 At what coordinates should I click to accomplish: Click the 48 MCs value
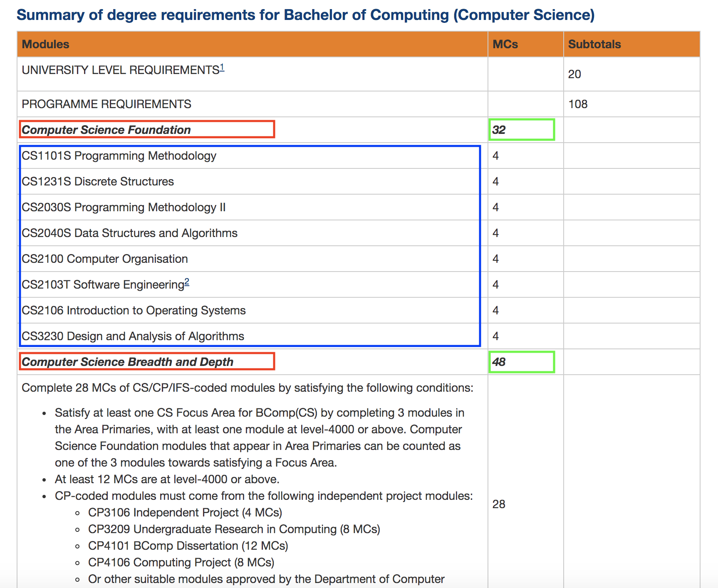click(499, 362)
